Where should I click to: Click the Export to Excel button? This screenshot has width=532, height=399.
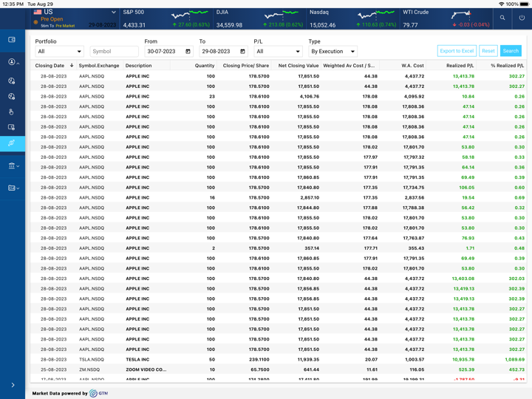click(457, 51)
